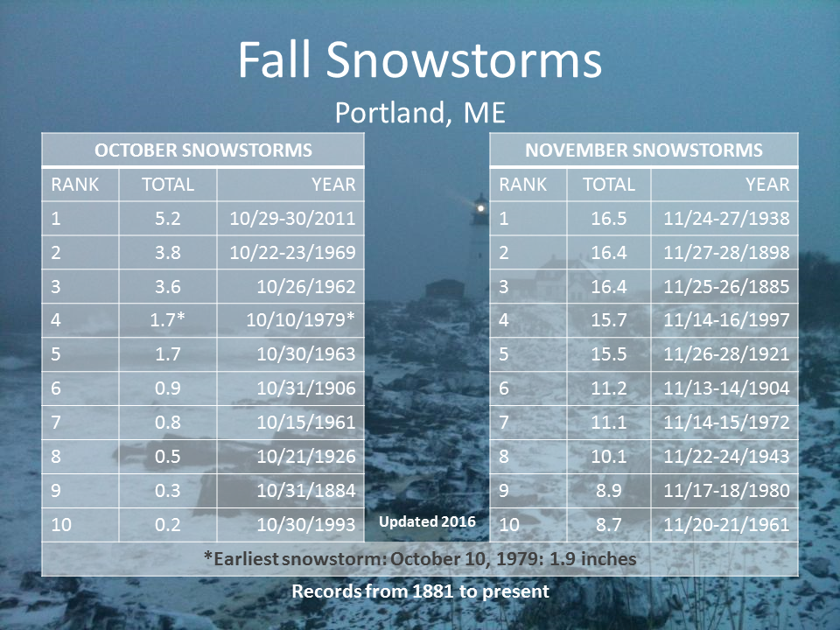Select the October TOTAL column header
The height and width of the screenshot is (630, 840).
point(168,185)
